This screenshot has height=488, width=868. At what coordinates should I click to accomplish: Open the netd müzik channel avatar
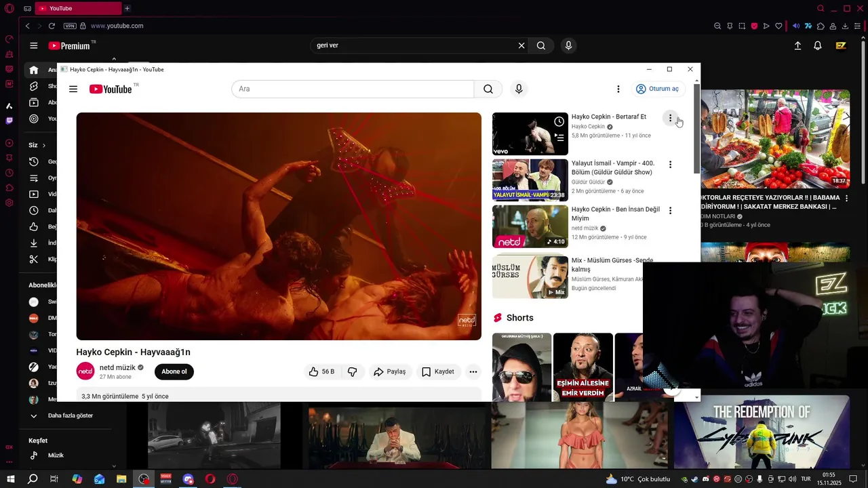pyautogui.click(x=85, y=371)
